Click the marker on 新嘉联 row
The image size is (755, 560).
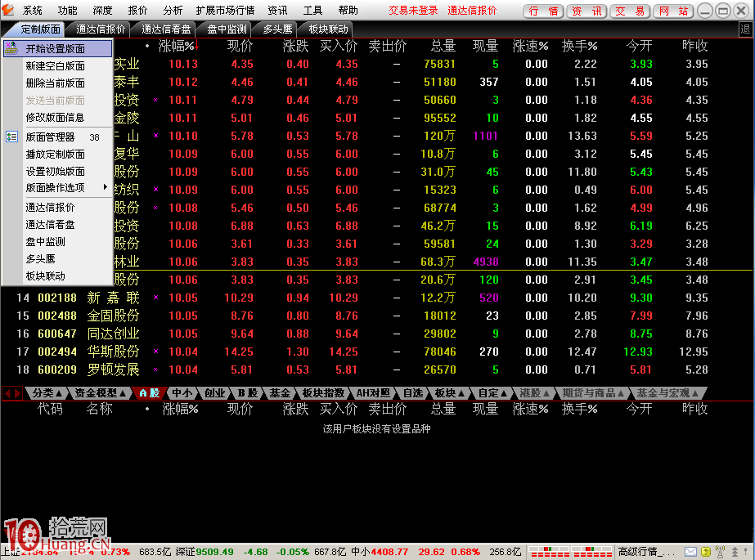click(155, 298)
